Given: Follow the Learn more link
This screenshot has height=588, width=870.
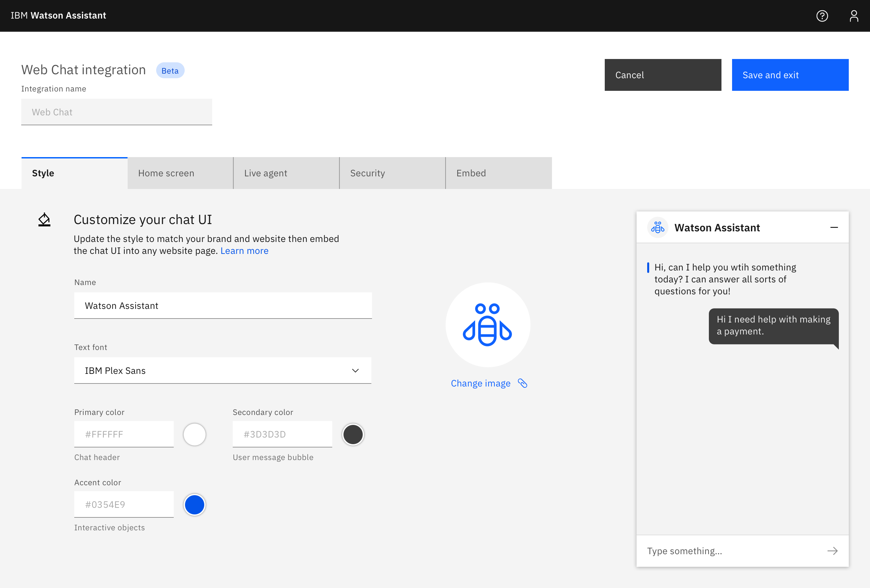Looking at the screenshot, I should (244, 251).
